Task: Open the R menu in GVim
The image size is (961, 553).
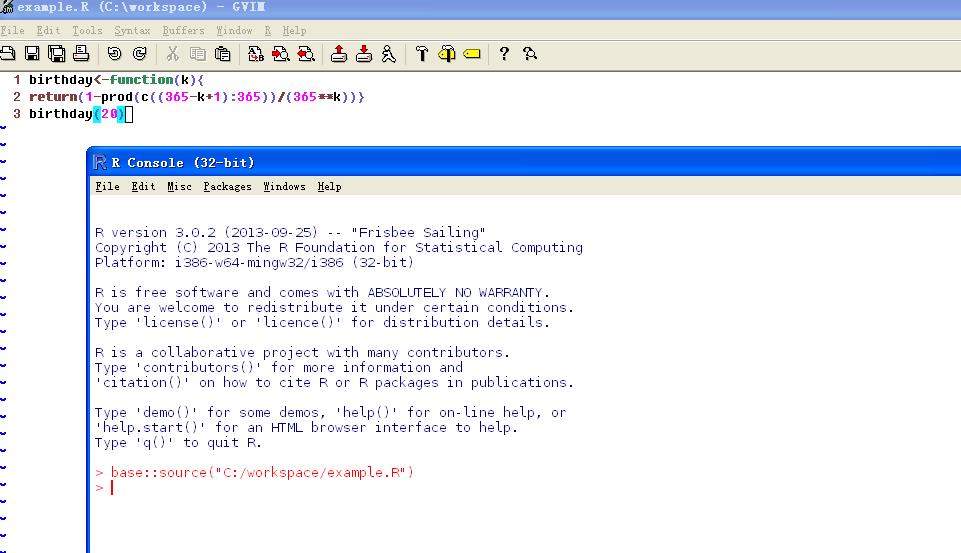Action: (x=268, y=31)
